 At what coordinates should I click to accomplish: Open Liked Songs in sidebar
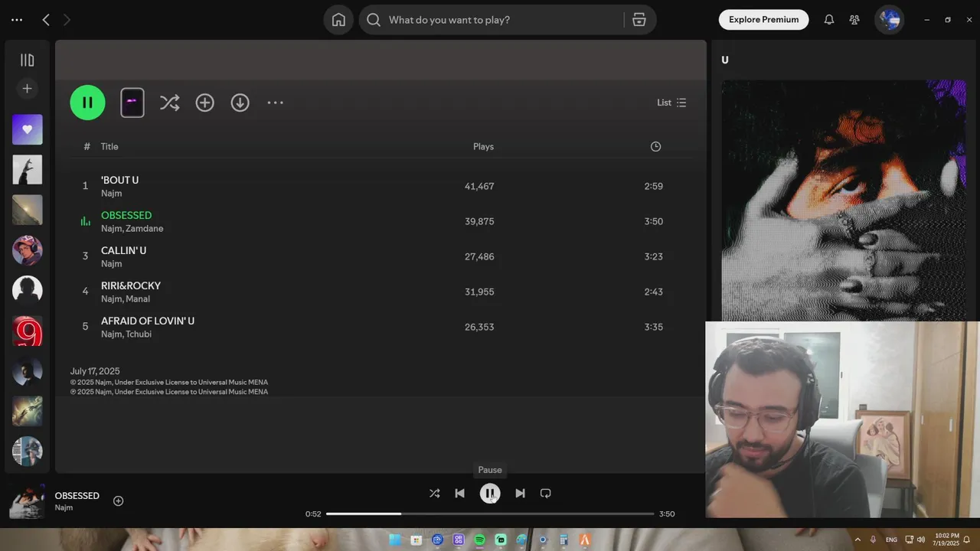point(28,129)
